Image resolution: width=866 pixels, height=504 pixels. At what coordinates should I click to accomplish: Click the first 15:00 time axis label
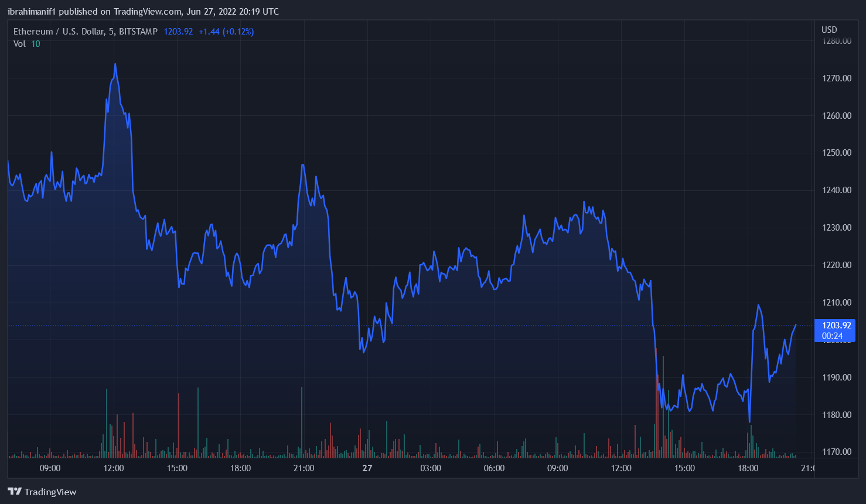(177, 468)
